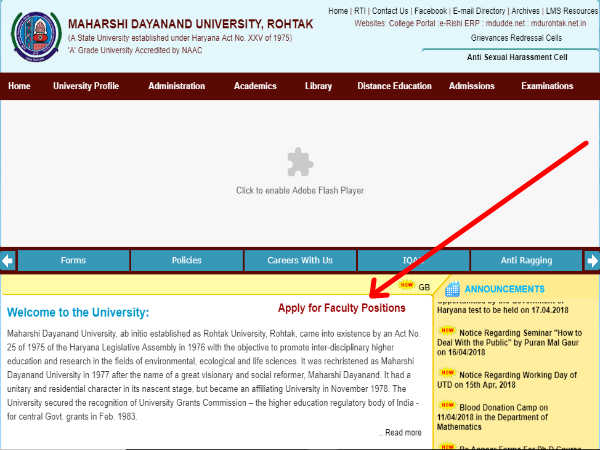The height and width of the screenshot is (450, 600).
Task: Click NEW badge on Working Day notice
Action: pyautogui.click(x=447, y=372)
